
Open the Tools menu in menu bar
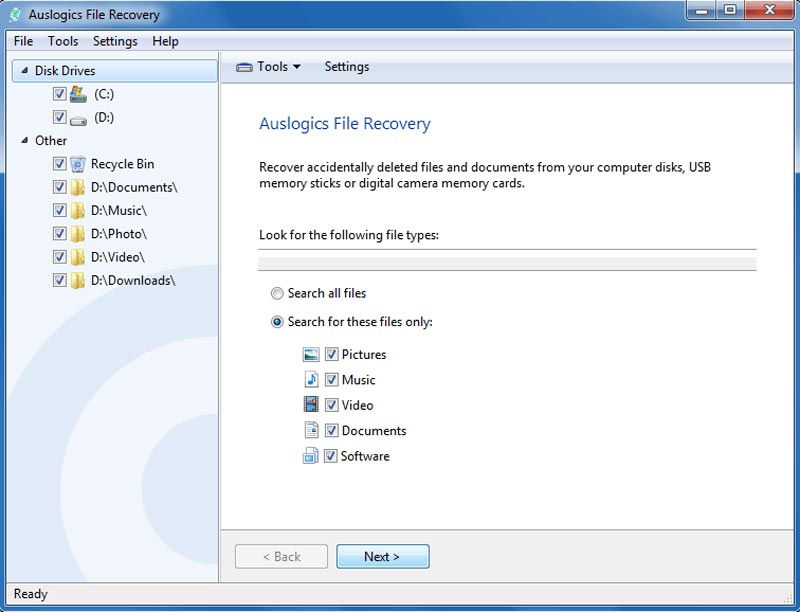click(x=63, y=41)
